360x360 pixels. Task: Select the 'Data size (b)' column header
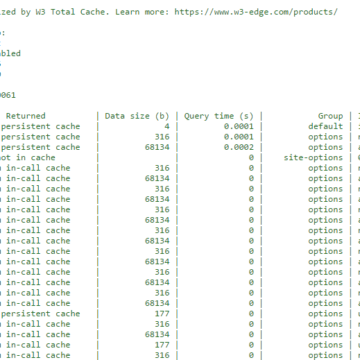[137, 116]
